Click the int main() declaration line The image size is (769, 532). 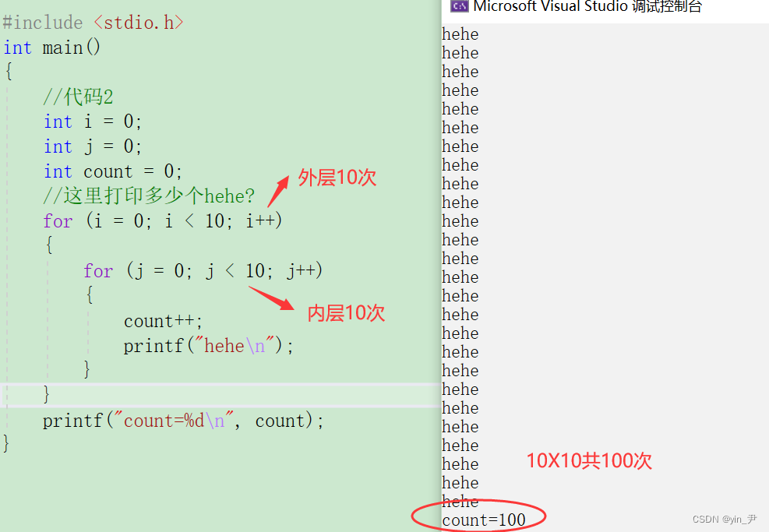52,48
